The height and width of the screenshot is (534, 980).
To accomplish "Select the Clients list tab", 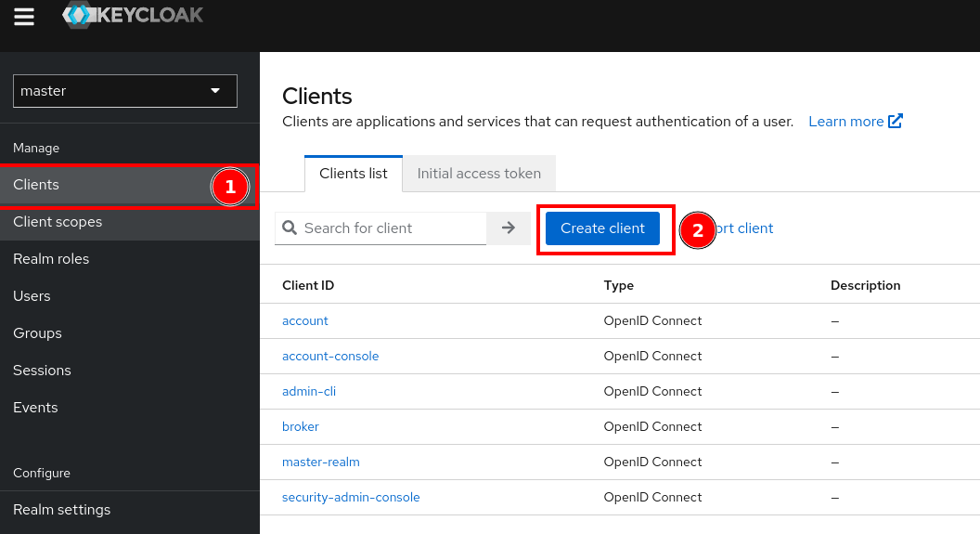I will point(354,174).
